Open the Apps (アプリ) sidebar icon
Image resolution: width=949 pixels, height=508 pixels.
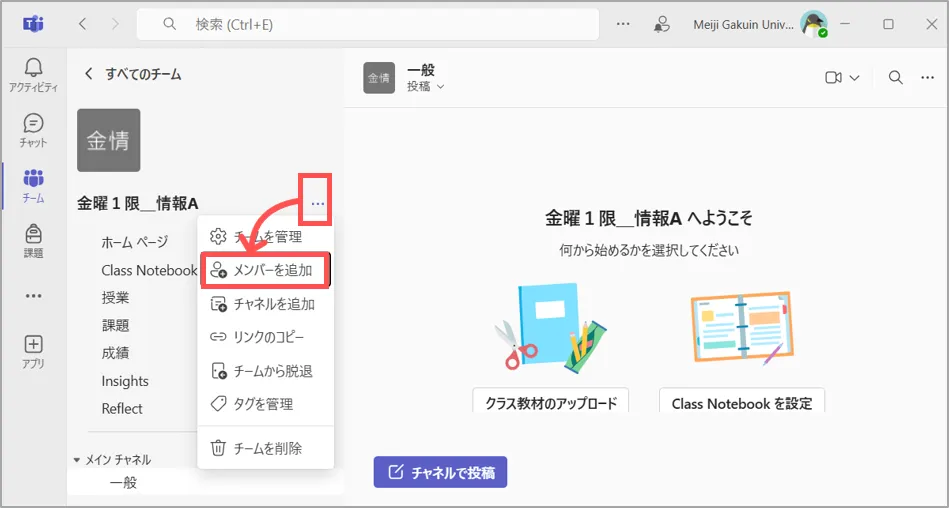(33, 351)
